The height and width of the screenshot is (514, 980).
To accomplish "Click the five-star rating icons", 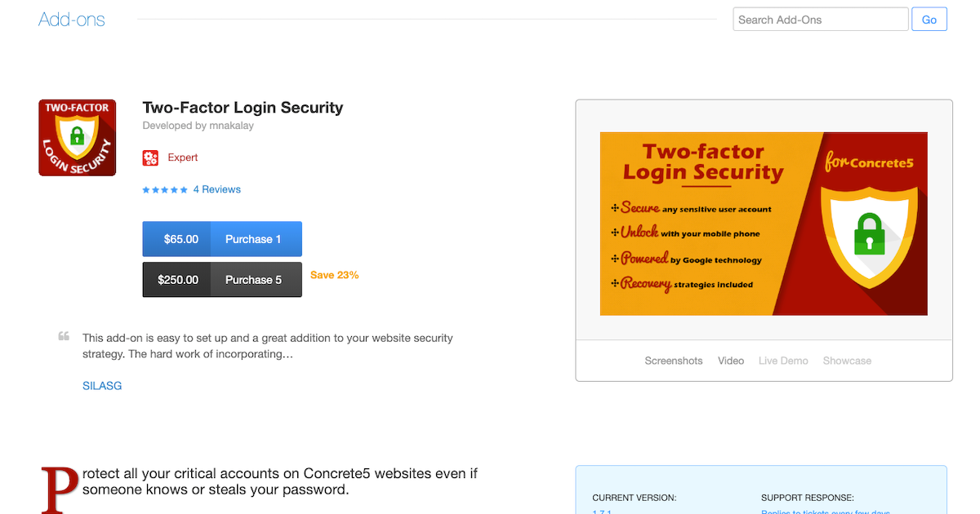I will [x=165, y=190].
